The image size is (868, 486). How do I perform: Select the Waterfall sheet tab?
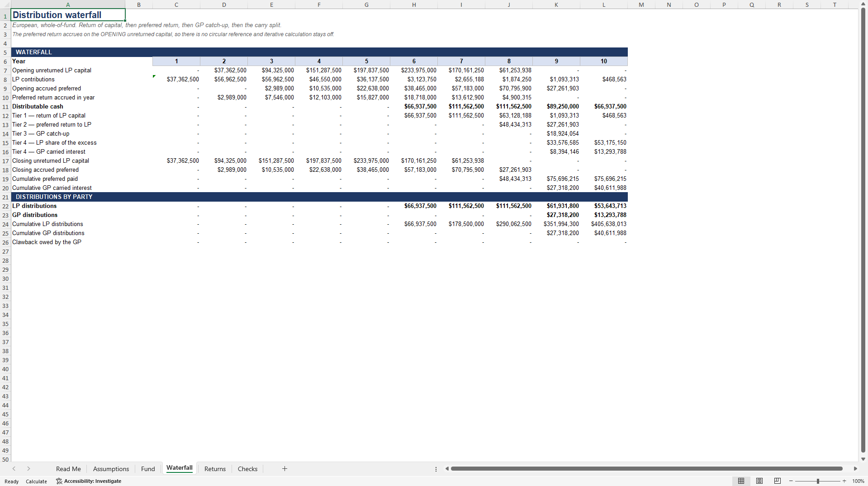(x=179, y=468)
